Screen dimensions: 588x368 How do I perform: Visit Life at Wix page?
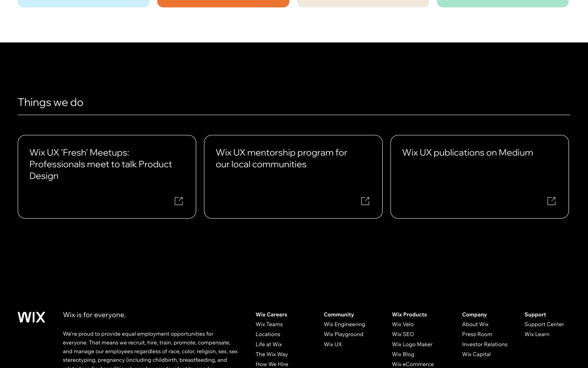(269, 344)
